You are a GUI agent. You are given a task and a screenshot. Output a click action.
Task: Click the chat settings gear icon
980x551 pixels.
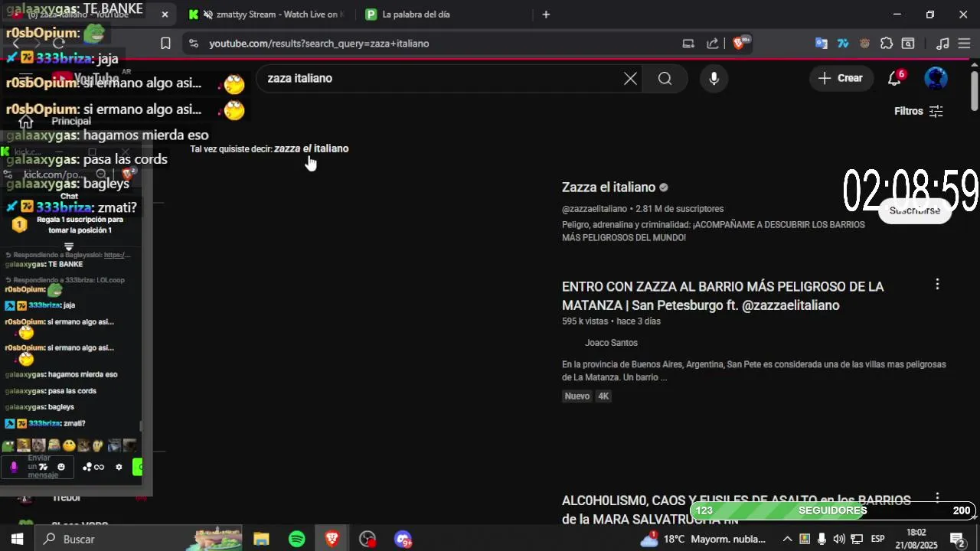coord(119,467)
